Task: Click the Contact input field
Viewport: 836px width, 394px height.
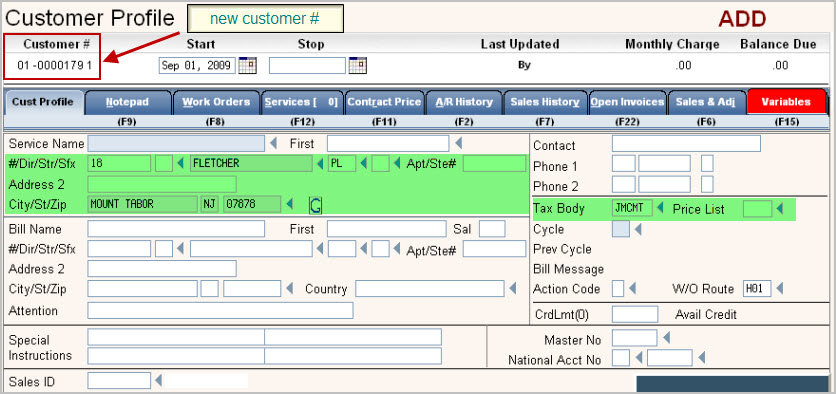Action: coord(686,144)
